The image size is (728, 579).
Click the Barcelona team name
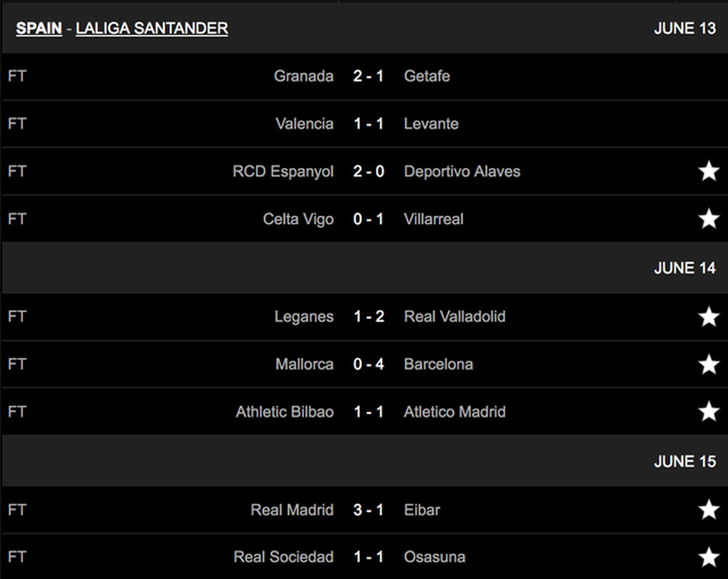coord(438,364)
